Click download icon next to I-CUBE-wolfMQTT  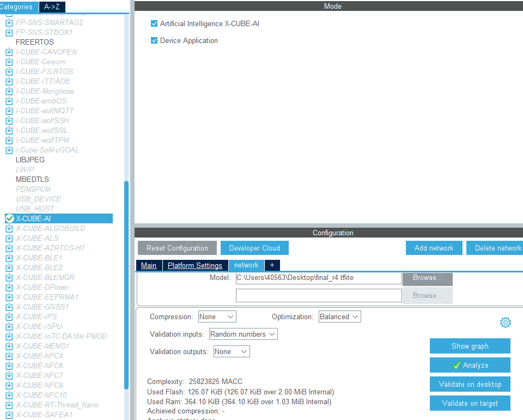point(9,111)
